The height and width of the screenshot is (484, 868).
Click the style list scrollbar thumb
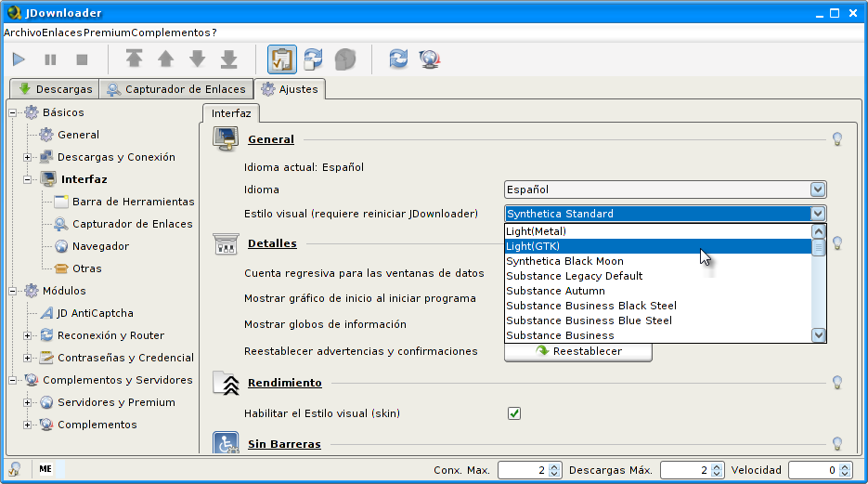coord(818,247)
